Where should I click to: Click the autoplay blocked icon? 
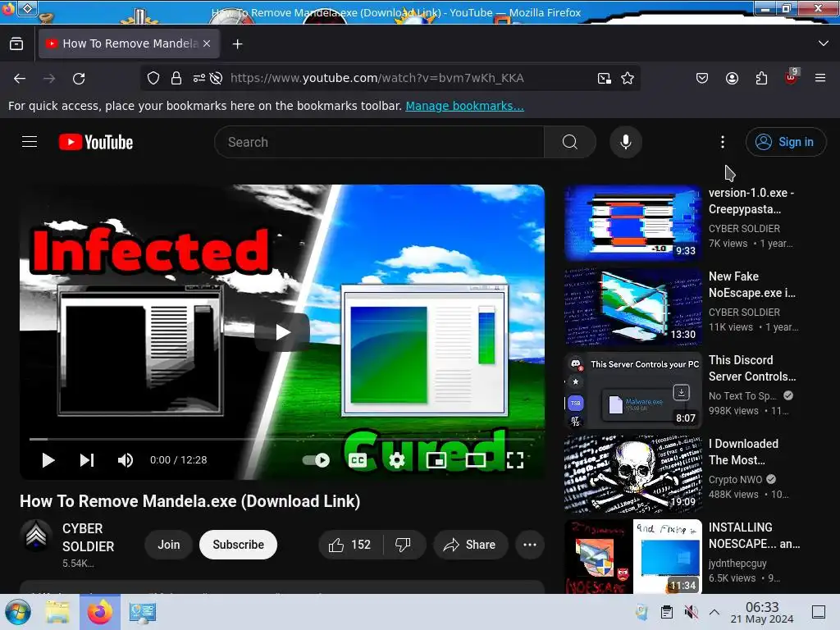point(216,78)
